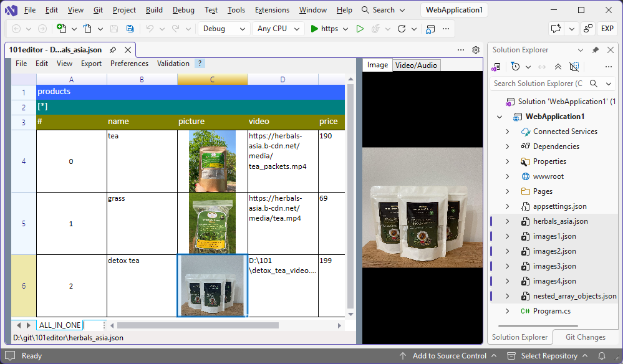Open the 101editor Validation menu

[173, 64]
